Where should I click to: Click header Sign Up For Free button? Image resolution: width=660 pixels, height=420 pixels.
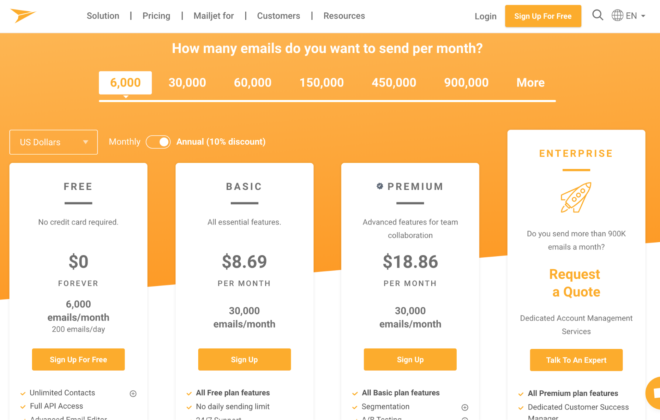pos(543,16)
